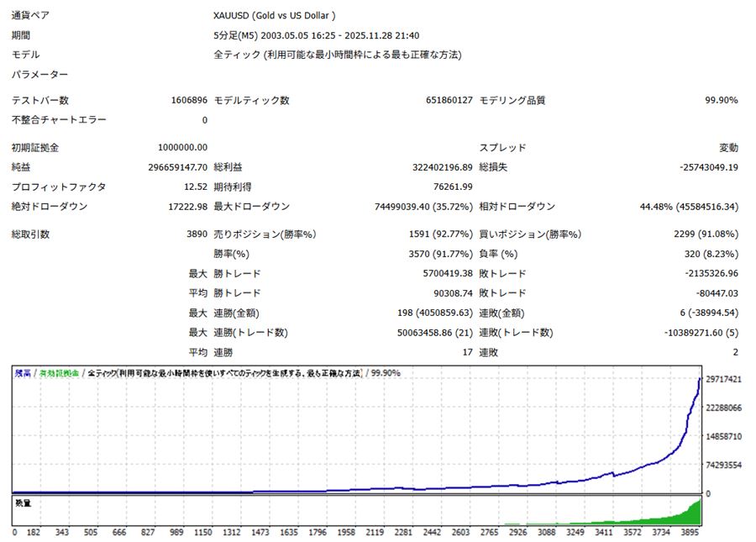Select the モデリング品質 label
Screen dimensions: 756x542
(512, 100)
